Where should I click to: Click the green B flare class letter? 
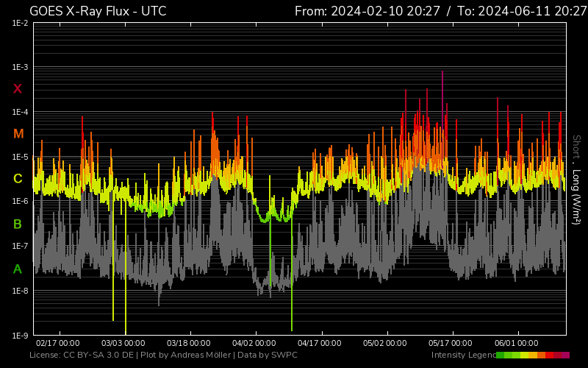click(17, 224)
